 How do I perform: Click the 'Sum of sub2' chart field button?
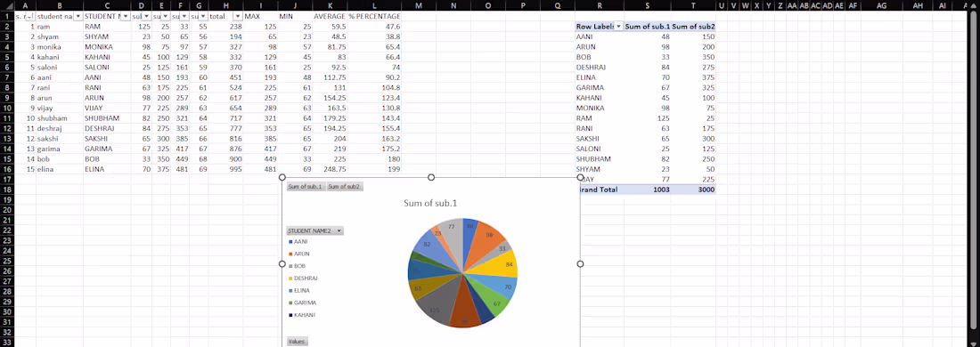point(345,187)
